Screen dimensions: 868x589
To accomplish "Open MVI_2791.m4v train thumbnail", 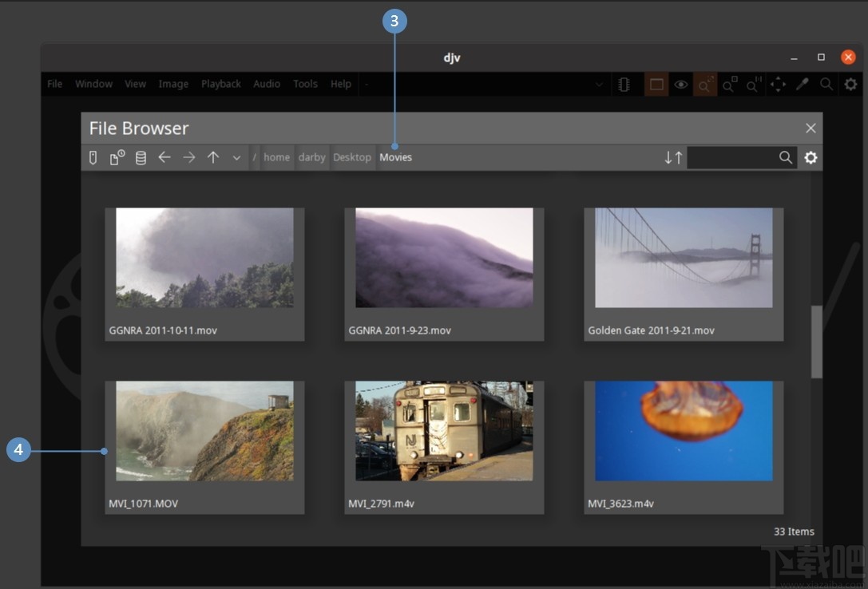I will 444,431.
